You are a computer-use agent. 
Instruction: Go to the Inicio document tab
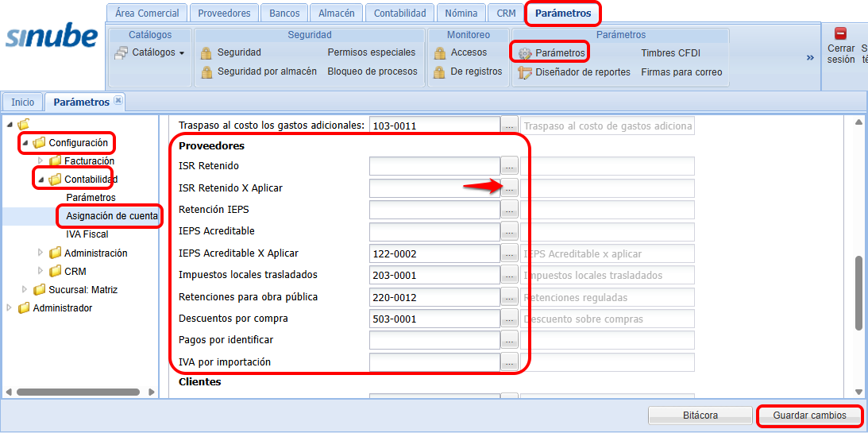pyautogui.click(x=23, y=102)
